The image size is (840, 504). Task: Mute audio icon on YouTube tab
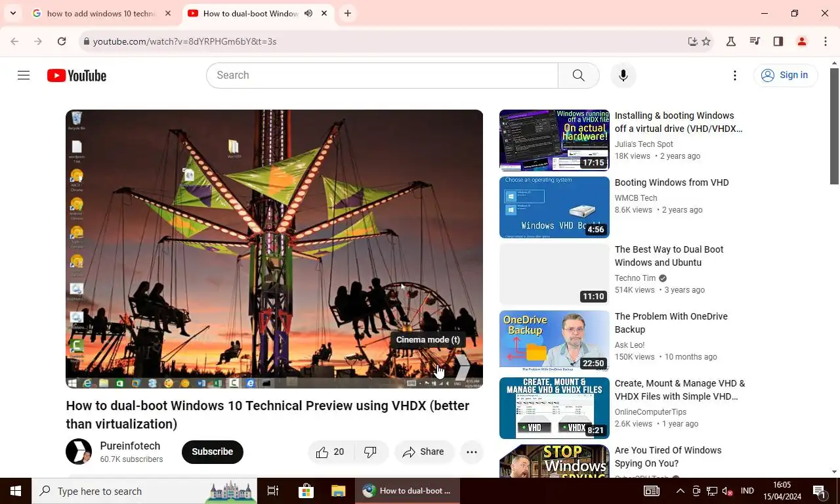tap(308, 13)
